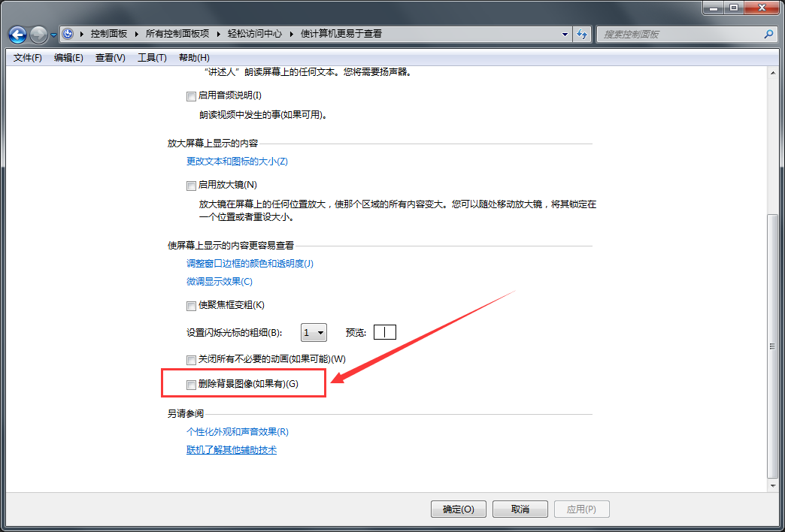Click the scrollbar down arrow
Image resolution: width=785 pixels, height=532 pixels.
[x=772, y=485]
